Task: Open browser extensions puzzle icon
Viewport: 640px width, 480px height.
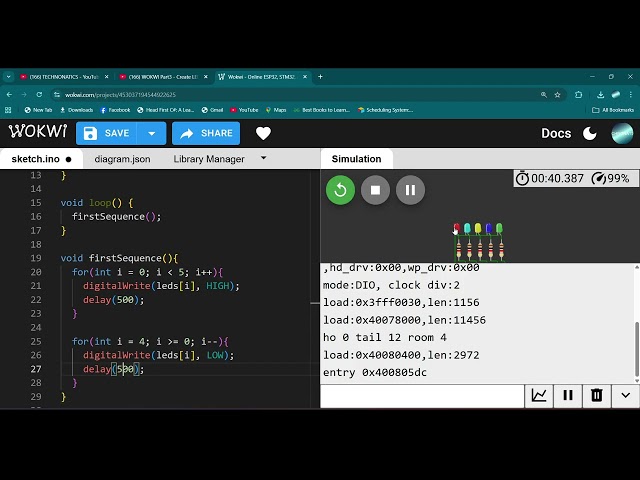Action: point(578,95)
